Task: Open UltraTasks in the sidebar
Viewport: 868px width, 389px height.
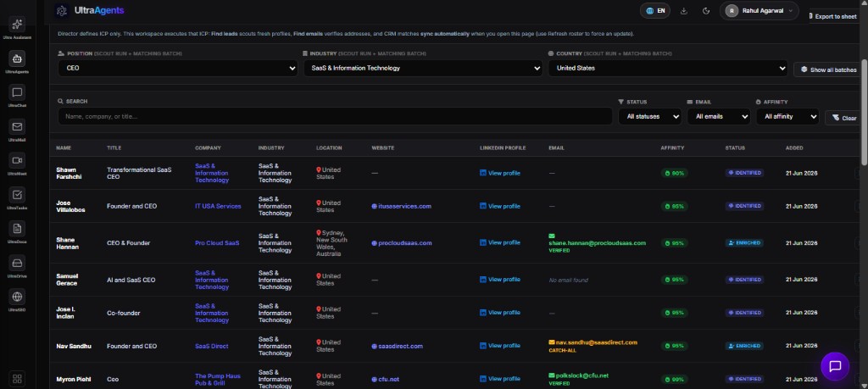Action: [x=17, y=198]
